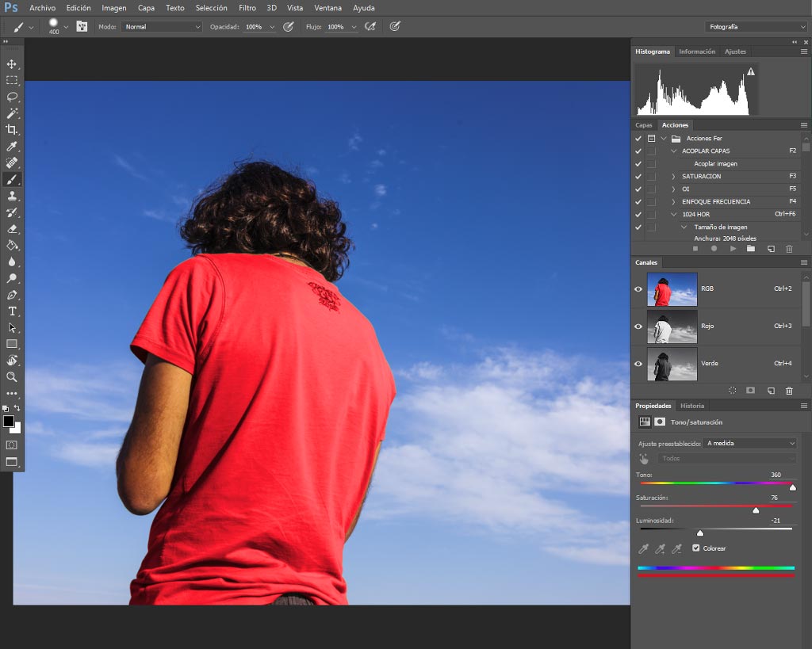Select the Lasso tool
This screenshot has width=812, height=649.
[11, 97]
